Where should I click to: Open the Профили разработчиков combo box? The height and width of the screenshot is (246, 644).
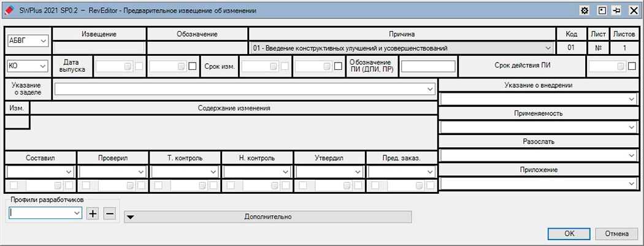click(77, 213)
